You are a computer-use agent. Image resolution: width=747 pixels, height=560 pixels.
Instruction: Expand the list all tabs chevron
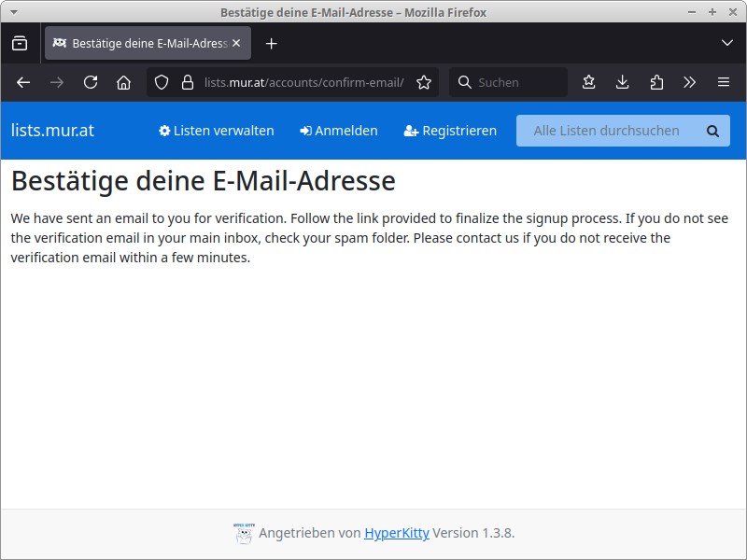point(727,44)
